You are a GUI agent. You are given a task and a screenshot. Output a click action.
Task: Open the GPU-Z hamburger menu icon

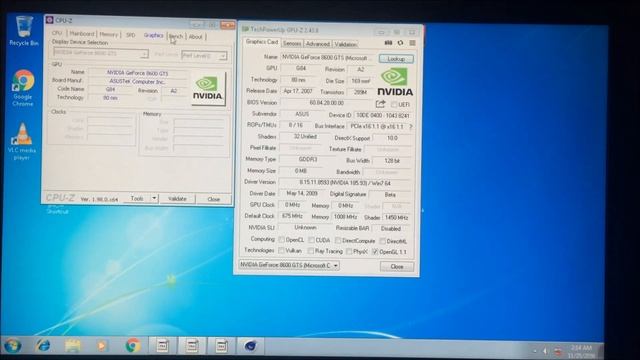click(413, 43)
